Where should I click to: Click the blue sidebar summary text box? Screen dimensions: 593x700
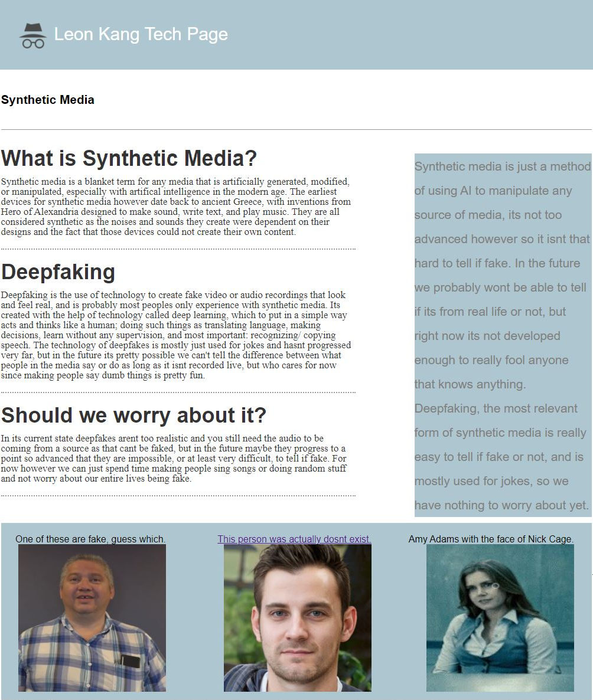point(502,335)
